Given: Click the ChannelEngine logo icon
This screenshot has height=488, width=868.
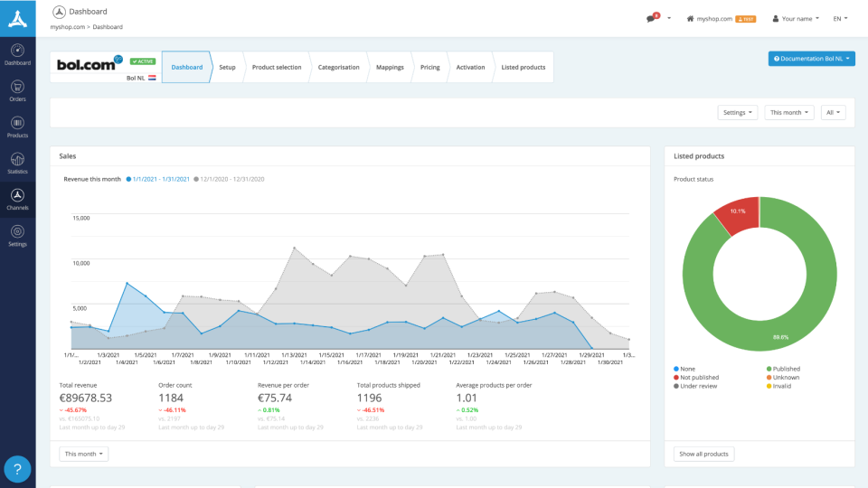Looking at the screenshot, I should 18,19.
